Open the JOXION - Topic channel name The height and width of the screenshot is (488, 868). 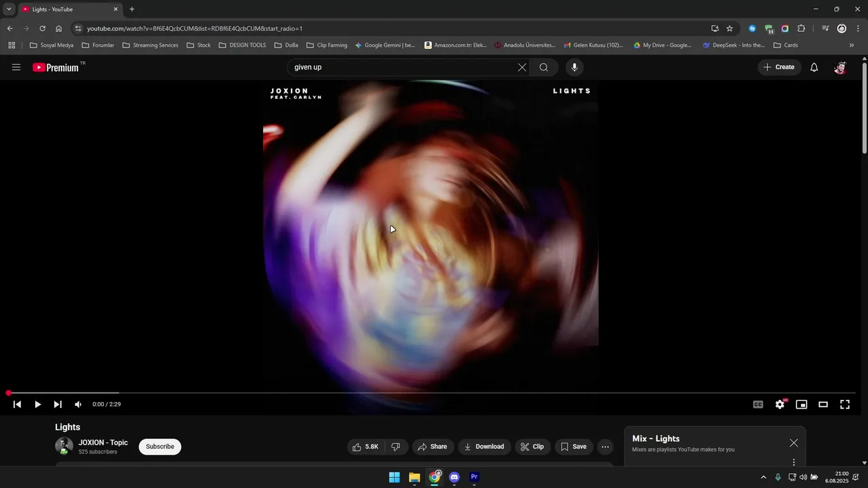(x=103, y=443)
